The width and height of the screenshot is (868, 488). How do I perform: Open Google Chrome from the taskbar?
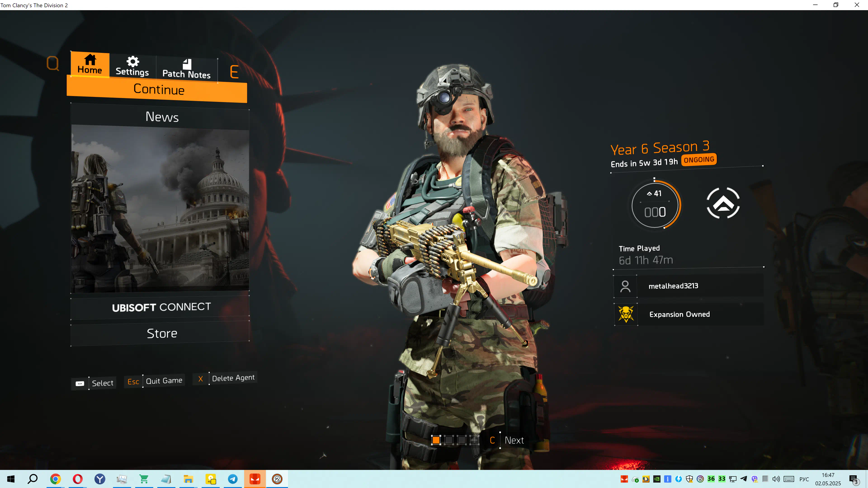point(55,479)
